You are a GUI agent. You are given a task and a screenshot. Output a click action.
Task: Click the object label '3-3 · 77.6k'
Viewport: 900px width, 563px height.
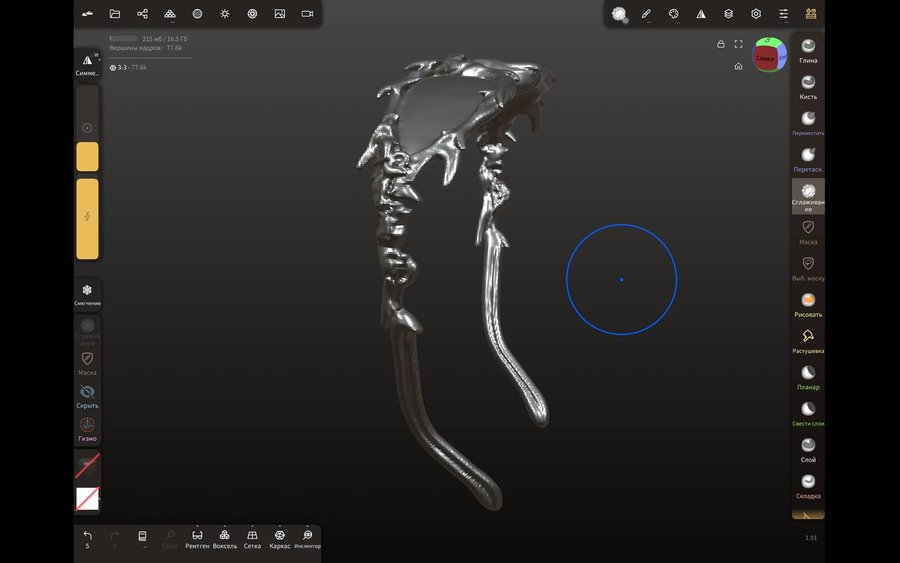tap(128, 67)
